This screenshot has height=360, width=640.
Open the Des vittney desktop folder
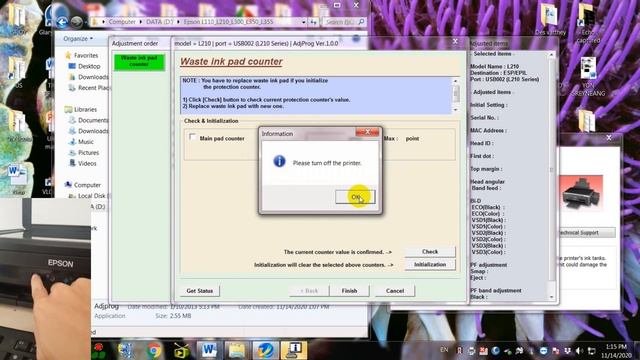[x=550, y=19]
